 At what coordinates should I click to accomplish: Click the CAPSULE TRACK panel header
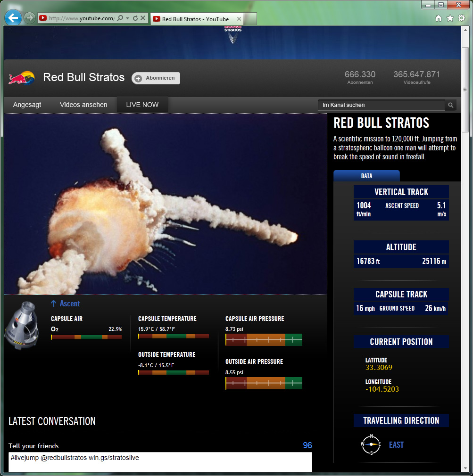tap(401, 294)
